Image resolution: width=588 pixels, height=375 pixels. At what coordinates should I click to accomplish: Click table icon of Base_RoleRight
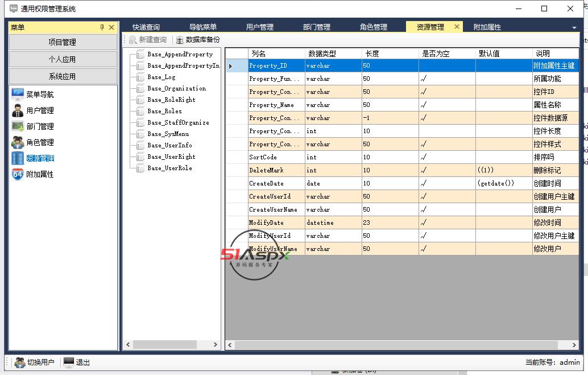click(x=140, y=100)
